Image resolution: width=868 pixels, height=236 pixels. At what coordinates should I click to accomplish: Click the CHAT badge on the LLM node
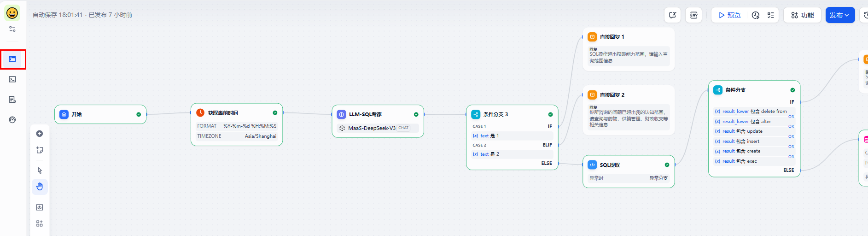pyautogui.click(x=403, y=128)
